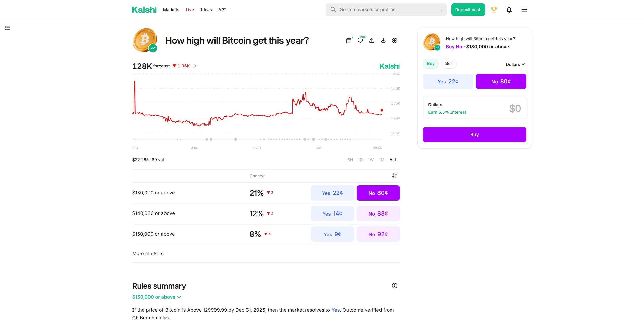This screenshot has width=644, height=321.
Task: Open the hamburger menu in header
Action: coord(524,10)
